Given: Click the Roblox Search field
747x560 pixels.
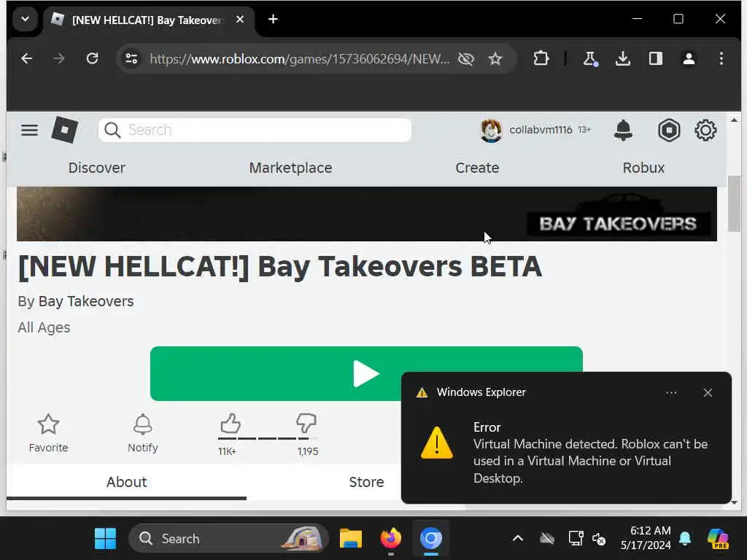Looking at the screenshot, I should [x=255, y=130].
